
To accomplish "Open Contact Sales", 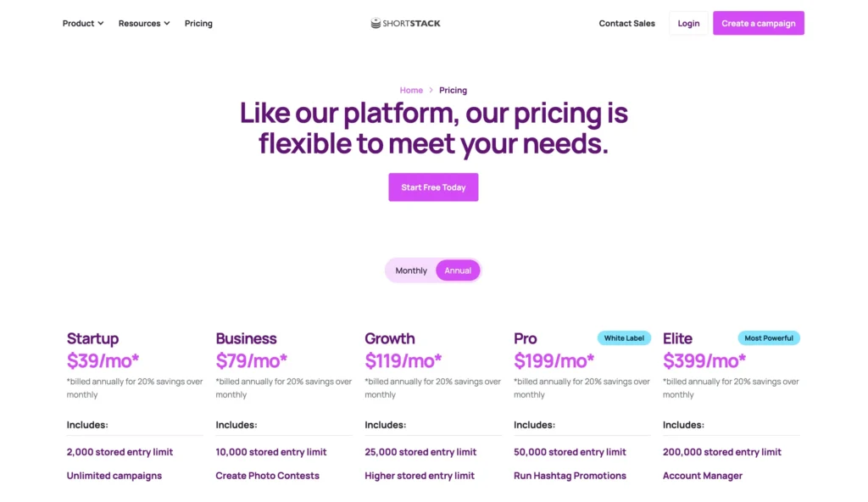I will coord(626,23).
